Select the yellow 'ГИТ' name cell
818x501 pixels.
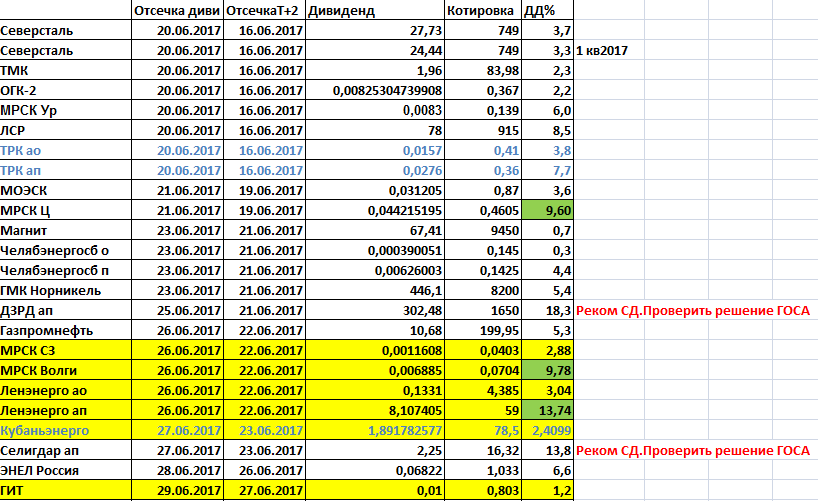click(66, 491)
